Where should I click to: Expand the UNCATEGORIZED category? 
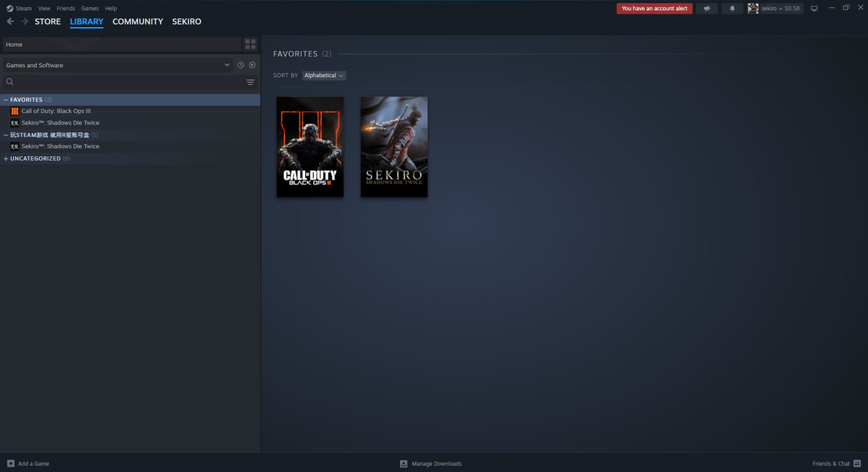6,159
